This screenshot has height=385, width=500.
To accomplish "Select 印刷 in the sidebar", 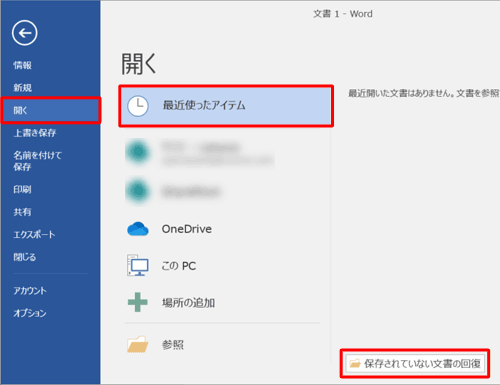I will [22, 189].
